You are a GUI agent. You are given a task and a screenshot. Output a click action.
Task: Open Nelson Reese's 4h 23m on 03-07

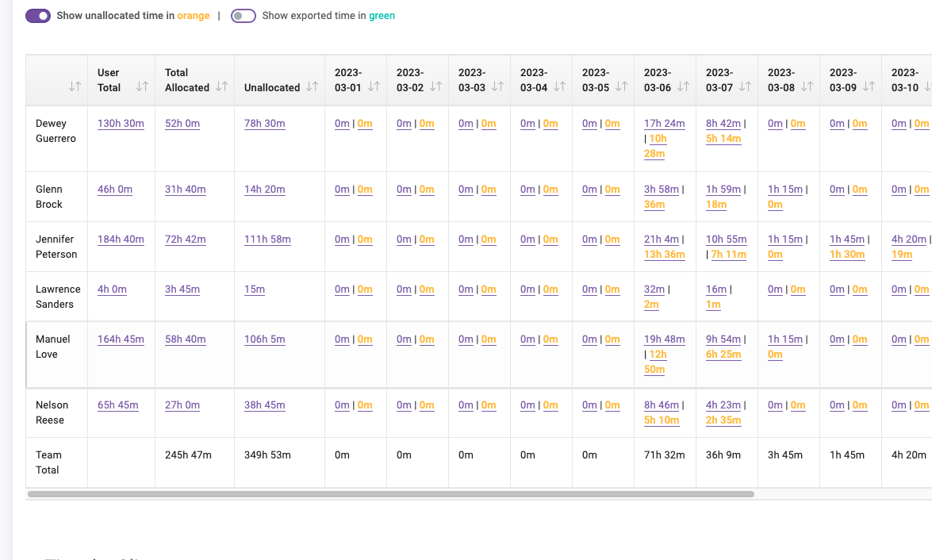click(723, 405)
